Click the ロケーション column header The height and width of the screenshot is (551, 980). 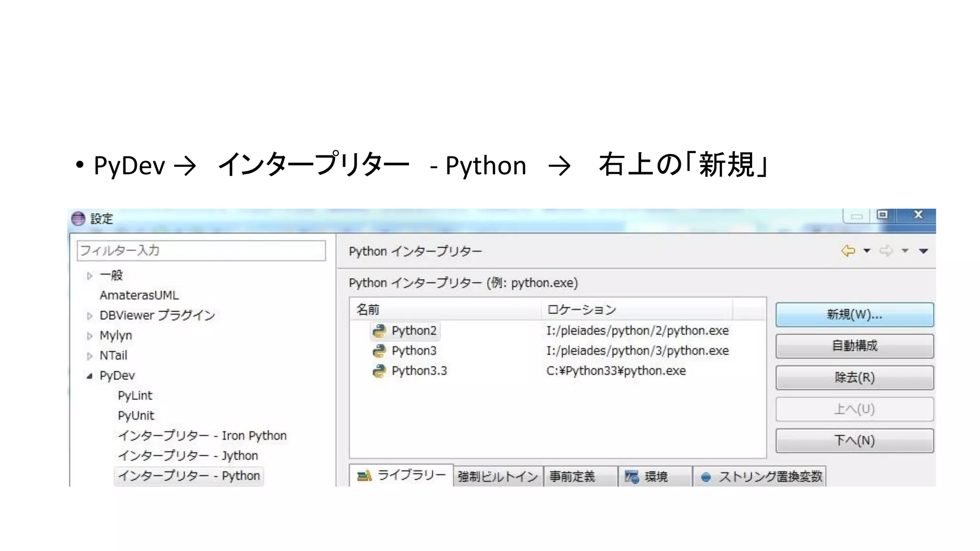tap(637, 309)
